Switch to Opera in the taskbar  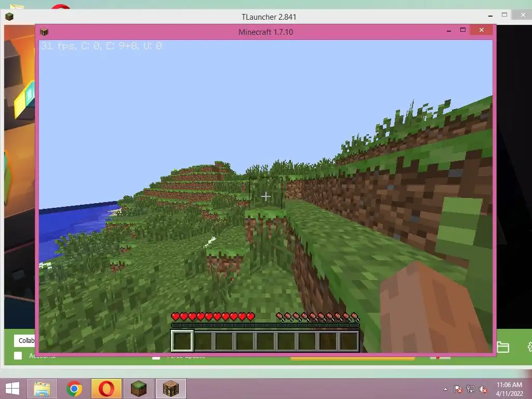click(106, 389)
